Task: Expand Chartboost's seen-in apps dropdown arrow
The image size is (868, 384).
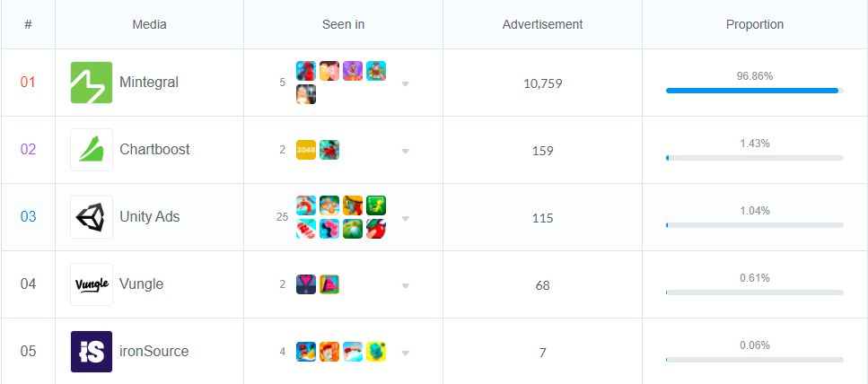Action: [406, 151]
